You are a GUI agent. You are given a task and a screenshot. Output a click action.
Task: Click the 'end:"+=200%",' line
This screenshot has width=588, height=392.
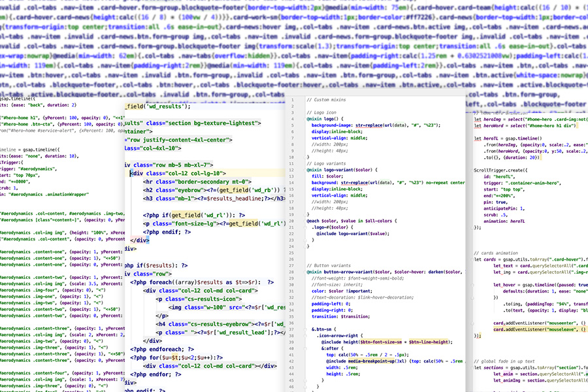pyautogui.click(x=500, y=196)
